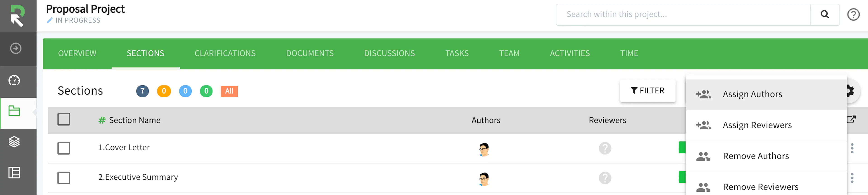Click the dark blue 7 count badge
868x195 pixels.
(x=142, y=91)
